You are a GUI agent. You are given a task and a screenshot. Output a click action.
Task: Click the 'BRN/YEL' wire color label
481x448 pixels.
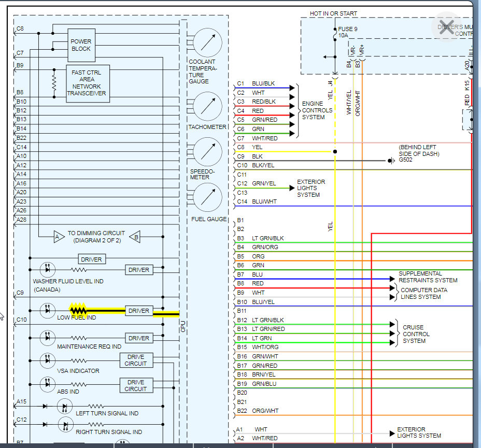coord(263,374)
